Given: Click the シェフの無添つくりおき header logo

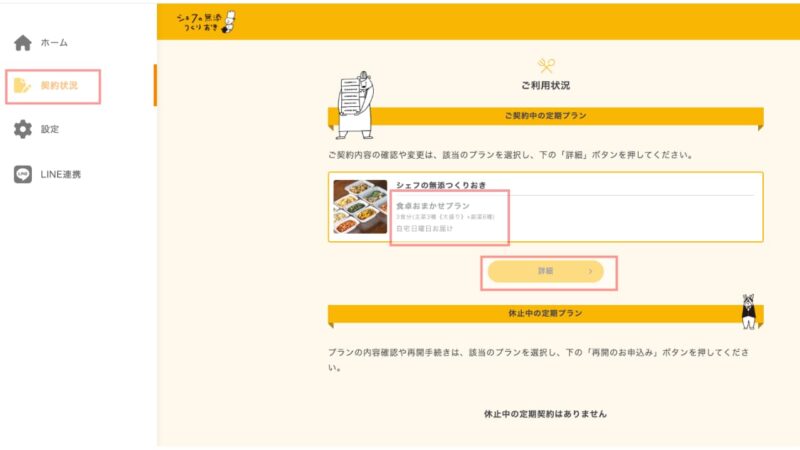Looking at the screenshot, I should click(x=207, y=22).
